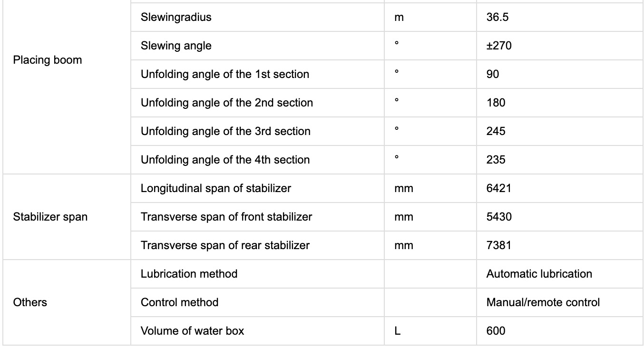Click the Lubrication method label
This screenshot has width=644, height=348.
(x=189, y=274)
